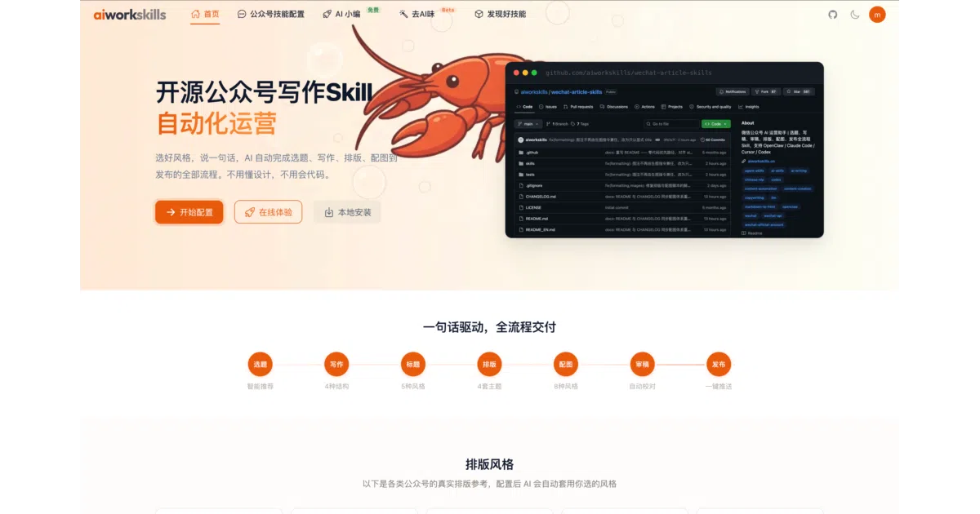
Task: Click the 选题 step circle
Action: pos(260,365)
